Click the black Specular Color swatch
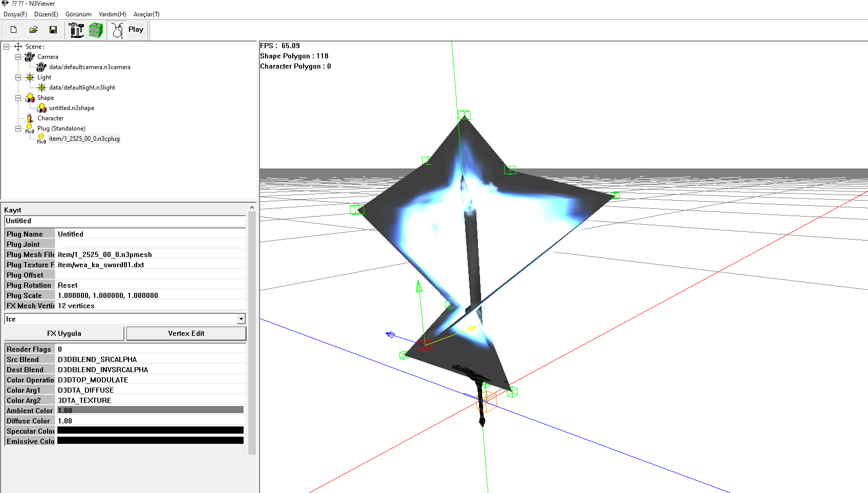868x493 pixels. coord(150,431)
